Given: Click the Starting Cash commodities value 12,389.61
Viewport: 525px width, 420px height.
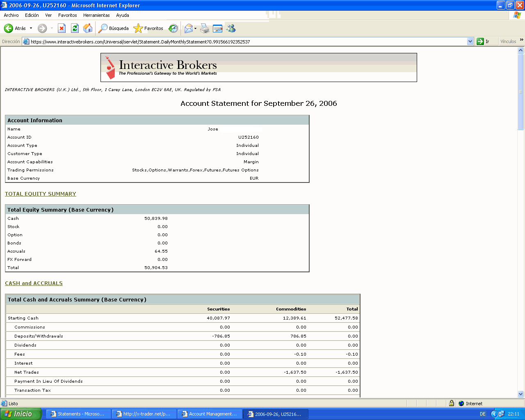Looking at the screenshot, I should point(294,318).
